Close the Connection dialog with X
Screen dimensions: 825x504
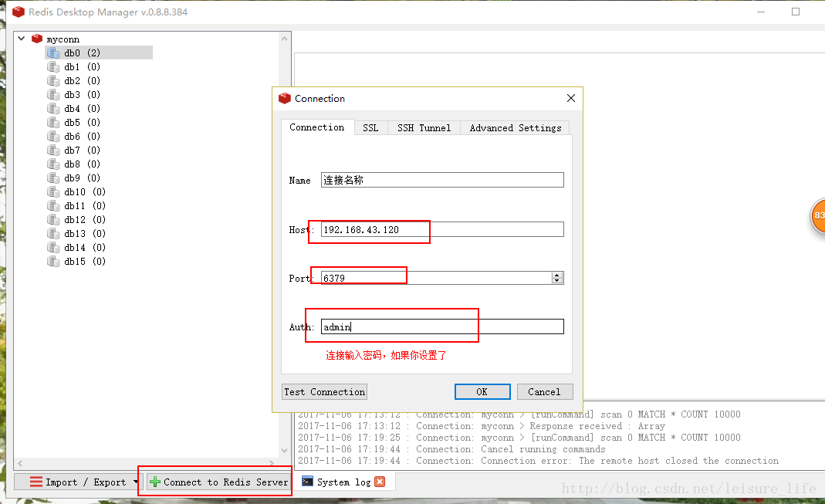click(x=571, y=98)
